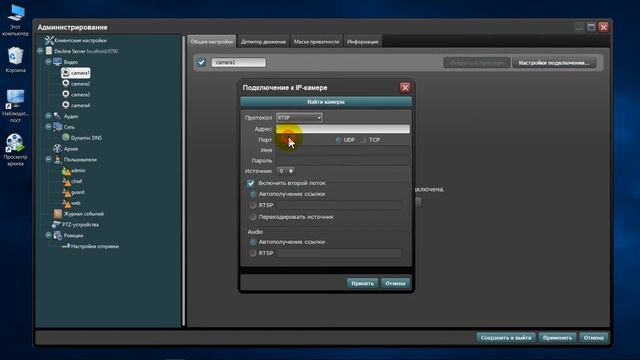Viewport: 640px width, 360px height.
Task: Select the admin user icon
Action: pos(66,170)
